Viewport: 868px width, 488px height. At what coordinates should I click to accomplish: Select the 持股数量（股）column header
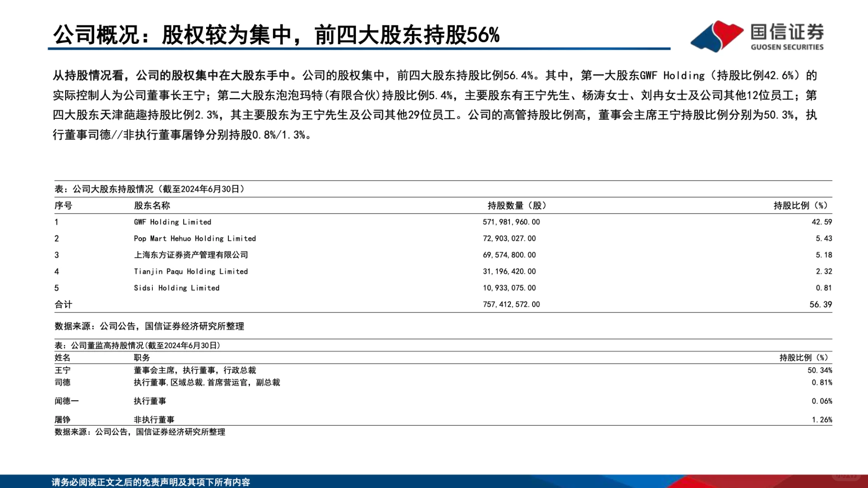coord(517,205)
